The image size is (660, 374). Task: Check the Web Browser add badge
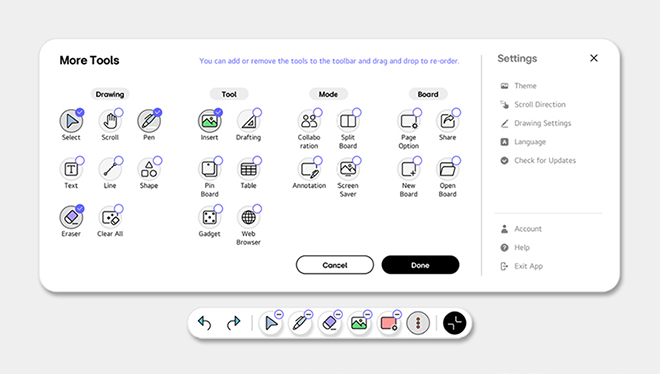[257, 209]
